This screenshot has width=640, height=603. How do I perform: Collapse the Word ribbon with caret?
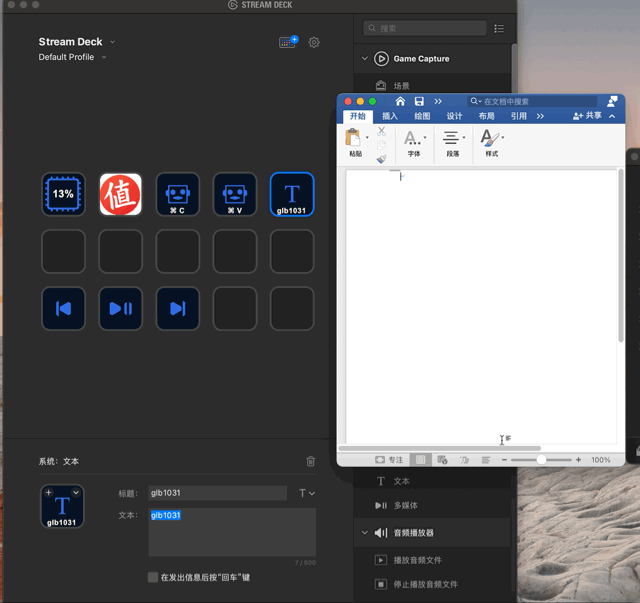click(612, 116)
